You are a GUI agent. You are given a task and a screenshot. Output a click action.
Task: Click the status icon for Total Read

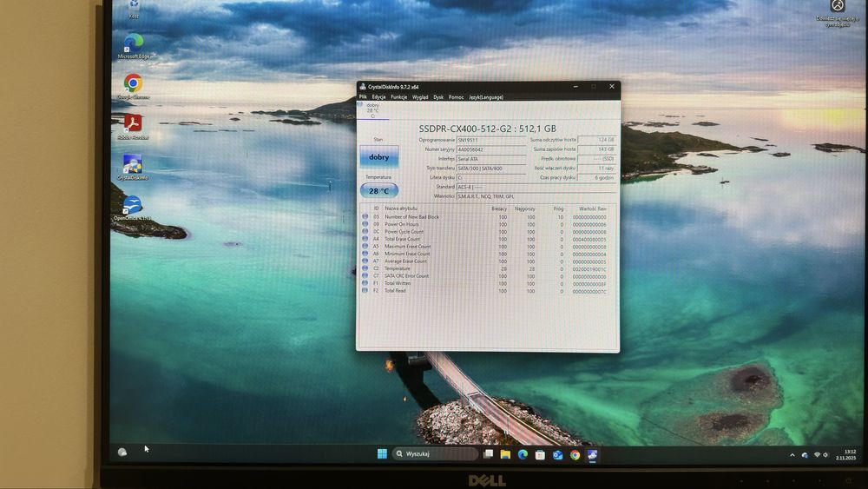pos(365,290)
